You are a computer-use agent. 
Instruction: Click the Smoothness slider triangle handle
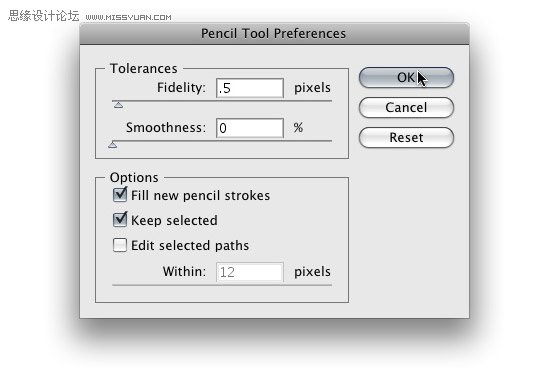tap(113, 144)
